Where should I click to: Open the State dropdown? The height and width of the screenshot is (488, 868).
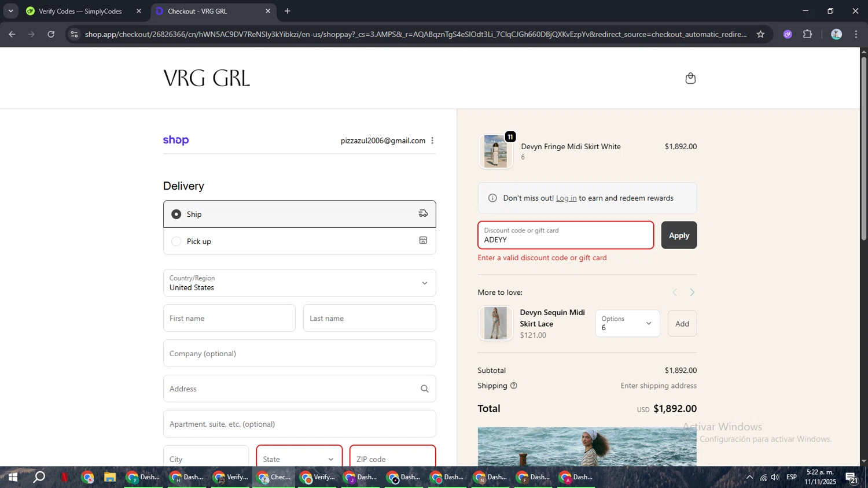point(299,459)
